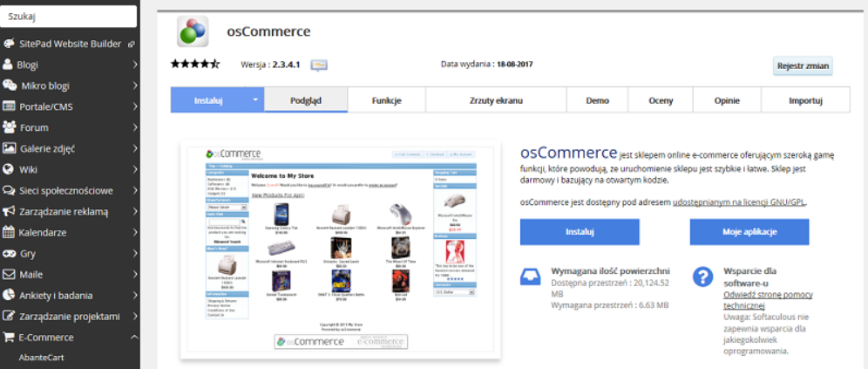Expand the Kalendarze category
Viewport: 868px width, 369px height.
(x=134, y=232)
